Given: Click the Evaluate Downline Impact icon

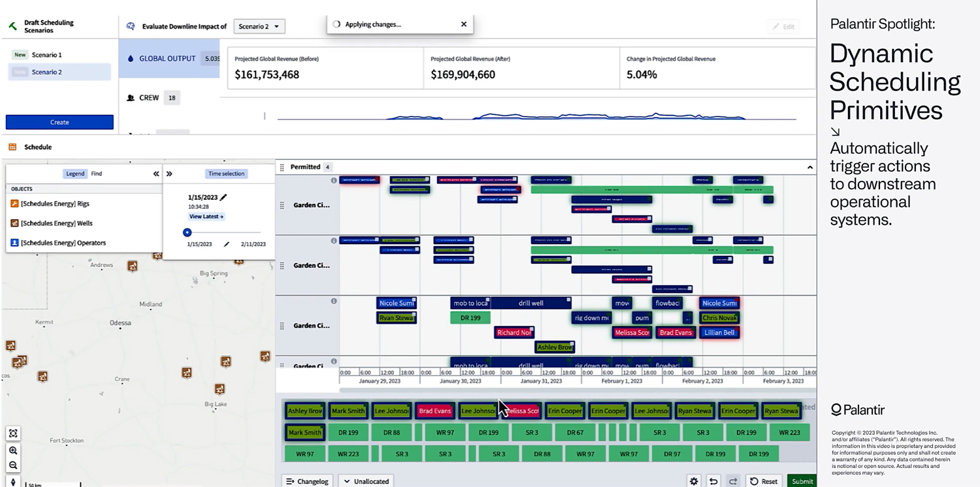Looking at the screenshot, I should (x=131, y=26).
